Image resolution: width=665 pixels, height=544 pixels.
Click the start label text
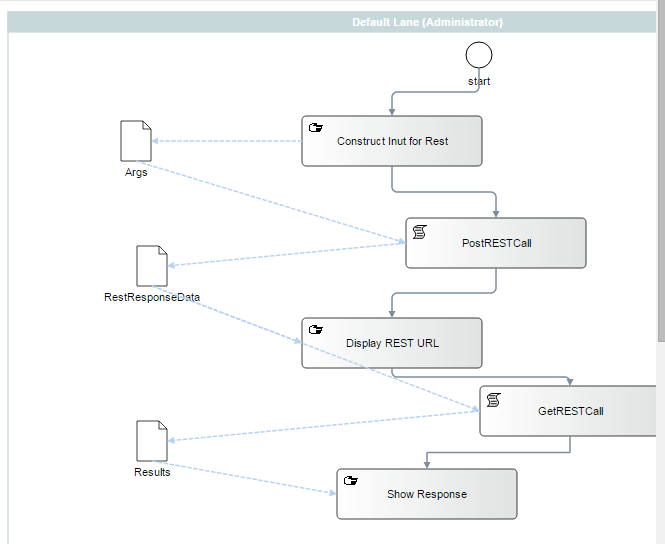coord(479,81)
